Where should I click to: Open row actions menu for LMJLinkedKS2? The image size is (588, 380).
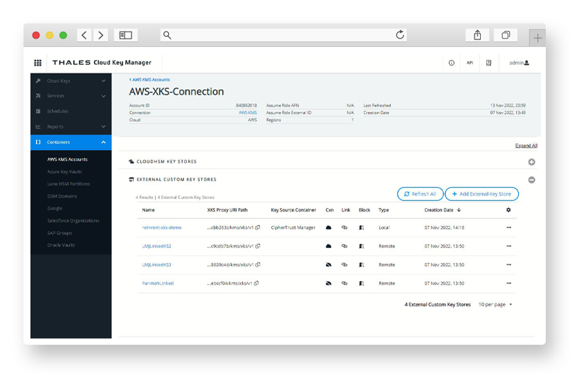pos(509,247)
